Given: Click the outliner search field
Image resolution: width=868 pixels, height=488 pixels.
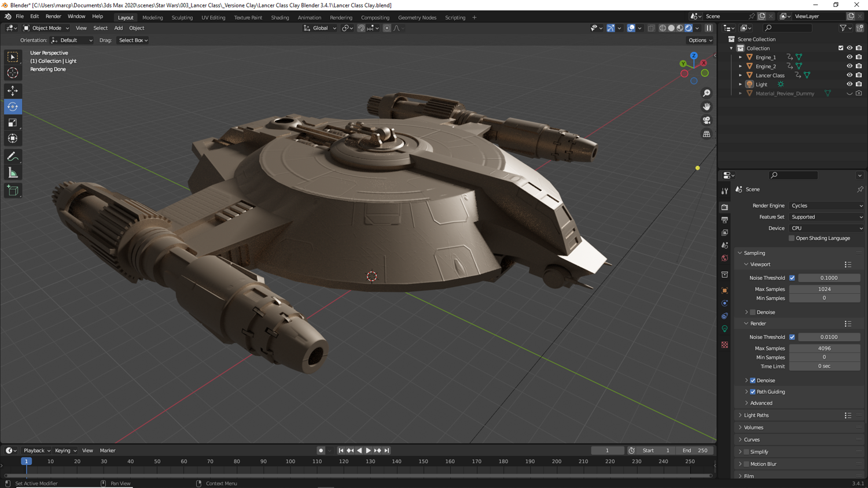Looking at the screenshot, I should point(788,28).
